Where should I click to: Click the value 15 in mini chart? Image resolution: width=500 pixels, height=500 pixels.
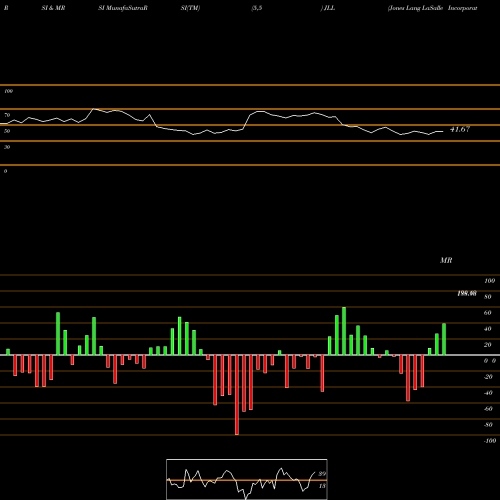[x=322, y=486]
